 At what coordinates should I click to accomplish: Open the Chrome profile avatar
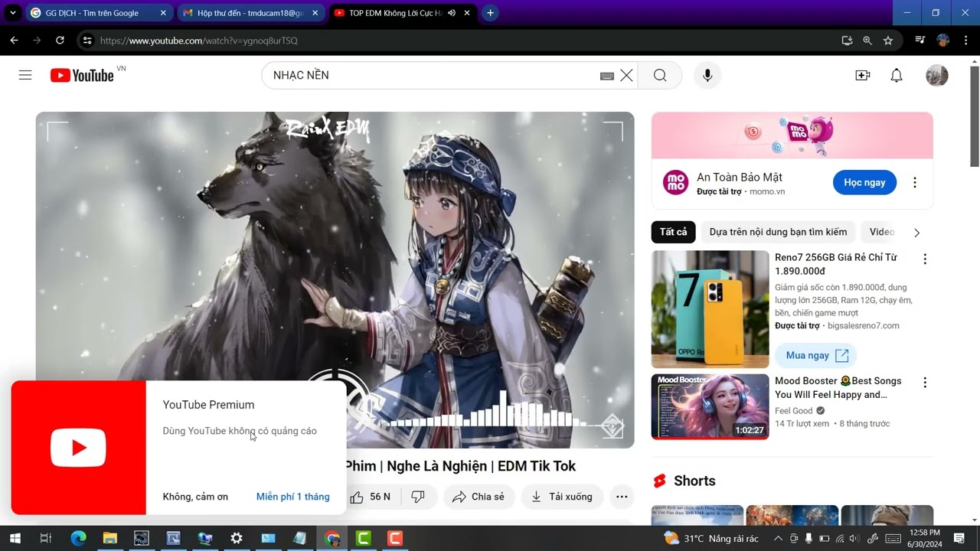coord(943,41)
